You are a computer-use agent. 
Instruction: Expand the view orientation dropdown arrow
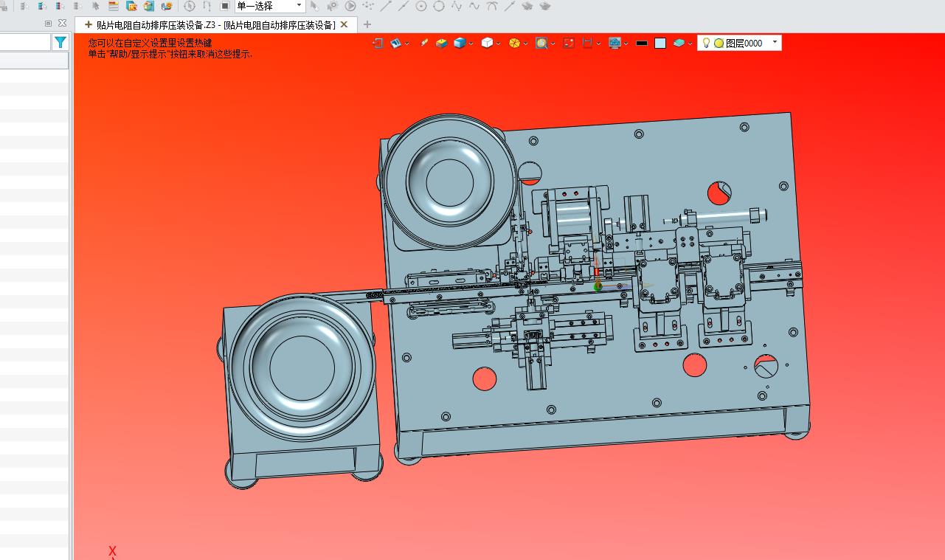(x=498, y=44)
